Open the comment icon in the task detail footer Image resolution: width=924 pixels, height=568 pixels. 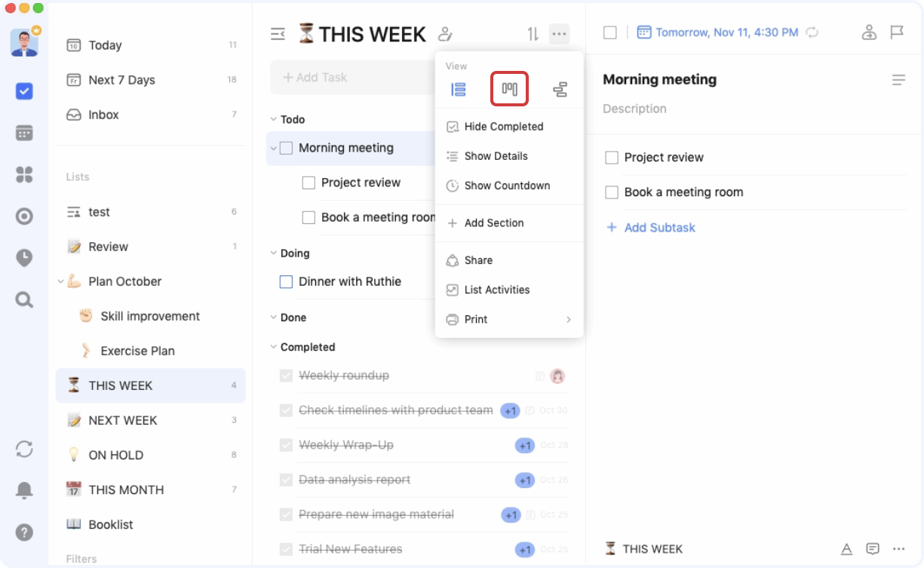pos(873,548)
